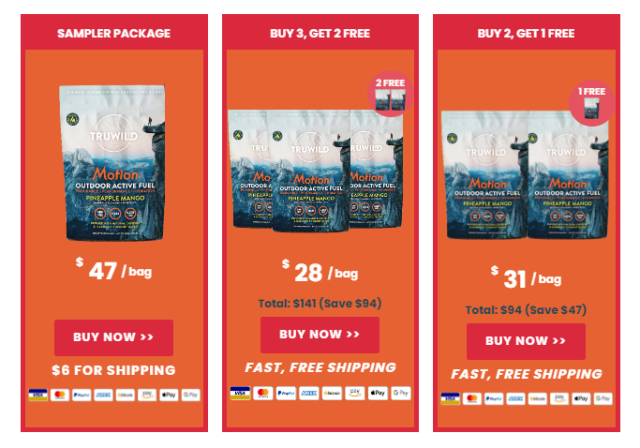Click the 1 FREE badge on the right card
The height and width of the screenshot is (448, 640).
592,103
